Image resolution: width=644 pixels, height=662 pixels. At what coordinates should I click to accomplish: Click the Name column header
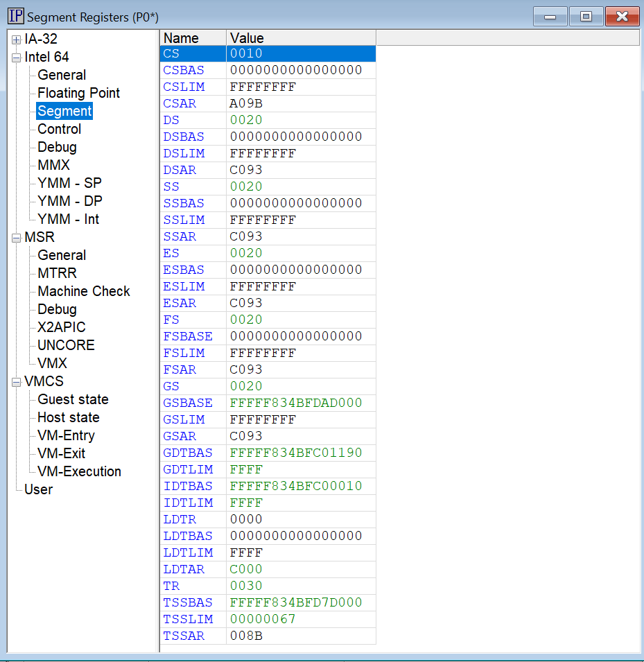point(193,38)
